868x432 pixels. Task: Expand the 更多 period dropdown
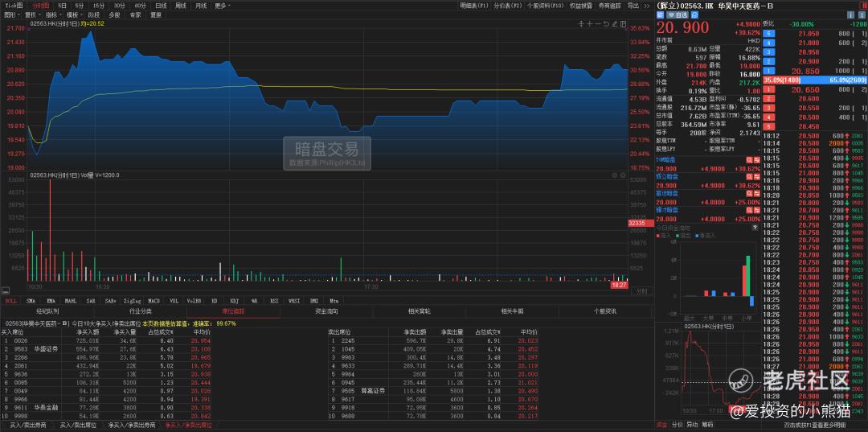(x=223, y=6)
